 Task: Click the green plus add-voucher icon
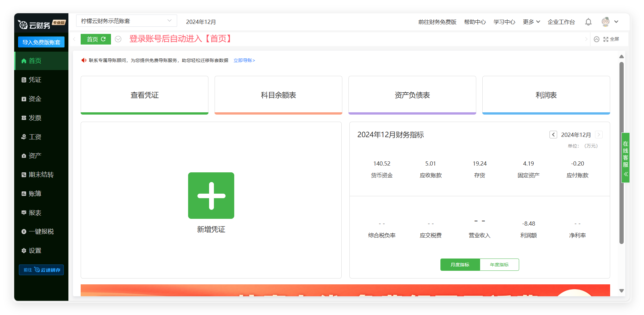pos(211,196)
